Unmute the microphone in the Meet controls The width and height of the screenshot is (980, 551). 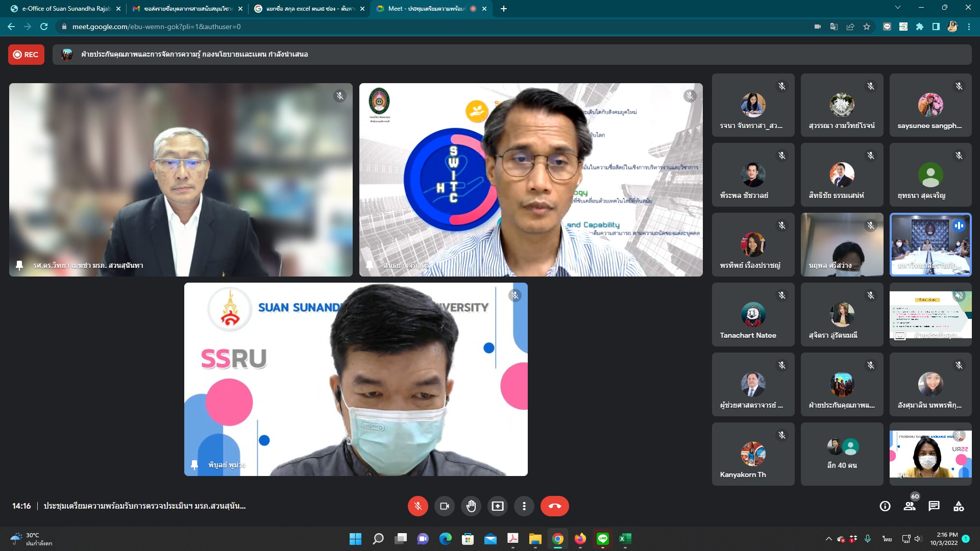click(x=418, y=506)
